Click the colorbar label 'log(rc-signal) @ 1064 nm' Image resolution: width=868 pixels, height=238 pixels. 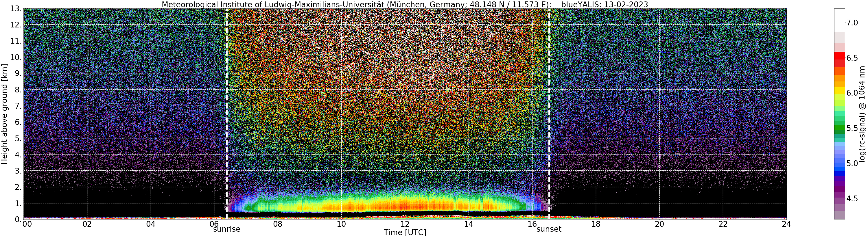pos(862,114)
